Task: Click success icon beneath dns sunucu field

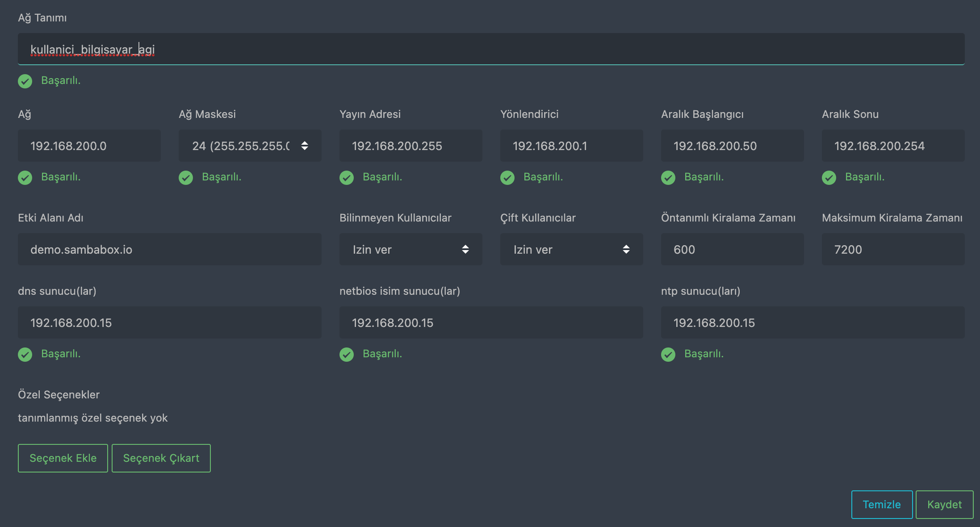Action: 25,355
